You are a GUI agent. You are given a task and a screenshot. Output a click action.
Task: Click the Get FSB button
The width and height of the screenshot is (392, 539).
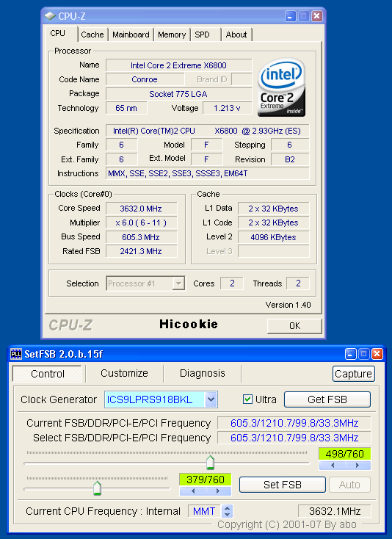(327, 399)
